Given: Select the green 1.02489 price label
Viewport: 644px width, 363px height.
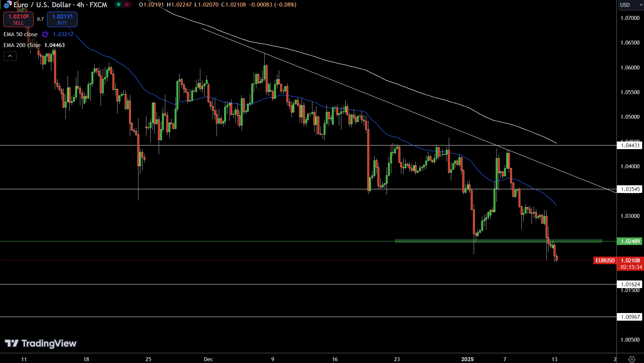Looking at the screenshot, I should [x=630, y=241].
